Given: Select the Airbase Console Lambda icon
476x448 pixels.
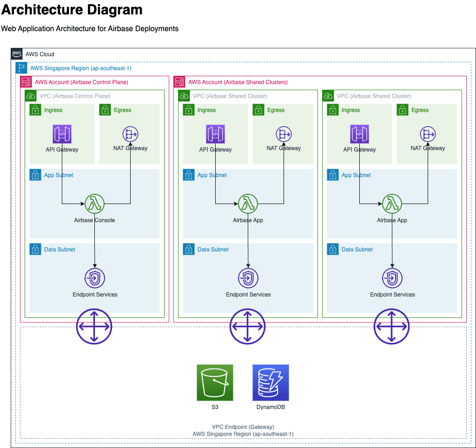Looking at the screenshot, I should click(x=94, y=204).
